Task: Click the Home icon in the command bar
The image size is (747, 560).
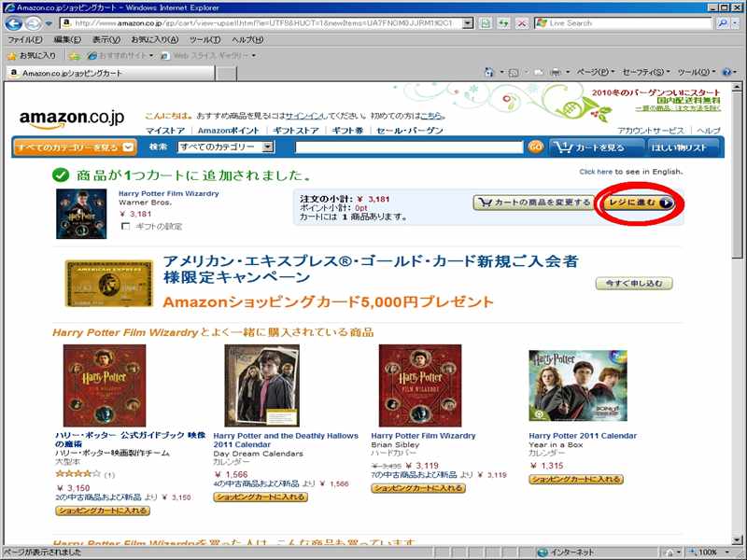Action: [x=489, y=73]
